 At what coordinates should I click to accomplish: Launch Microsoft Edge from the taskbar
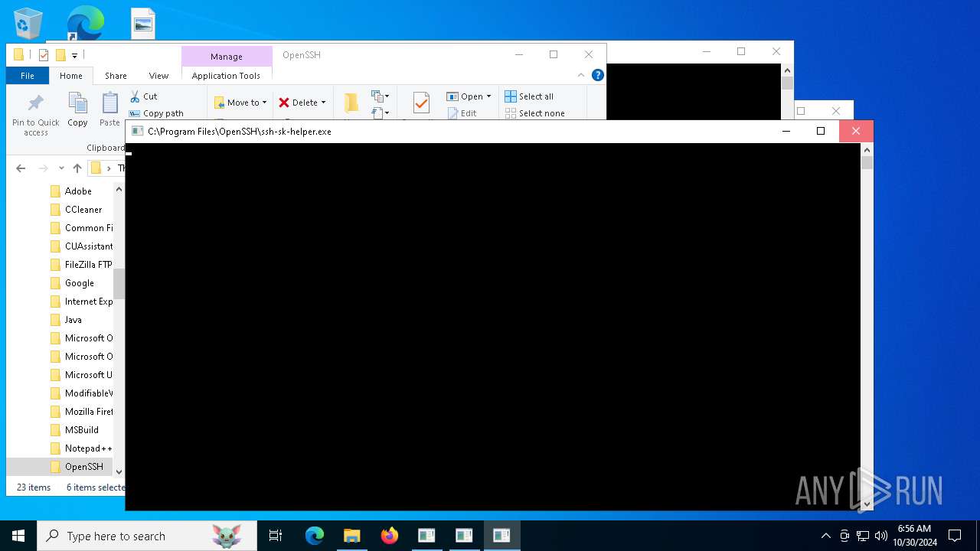pyautogui.click(x=315, y=536)
